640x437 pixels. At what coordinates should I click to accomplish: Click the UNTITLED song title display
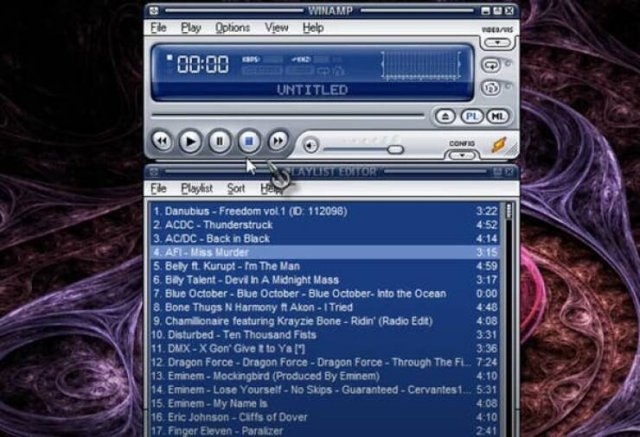(312, 90)
